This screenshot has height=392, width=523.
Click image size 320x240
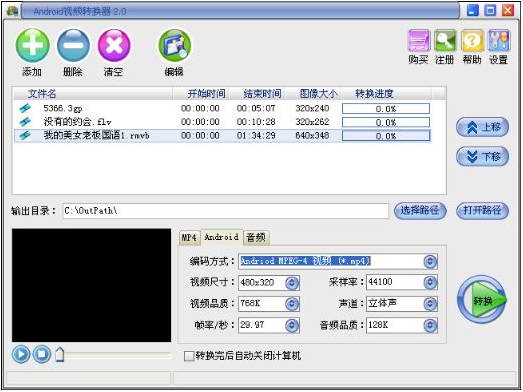313,108
